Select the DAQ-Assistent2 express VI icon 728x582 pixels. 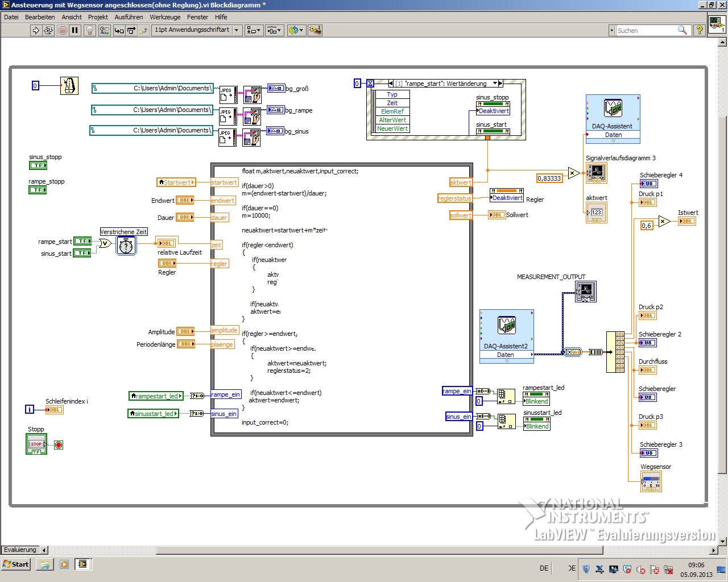pos(506,326)
